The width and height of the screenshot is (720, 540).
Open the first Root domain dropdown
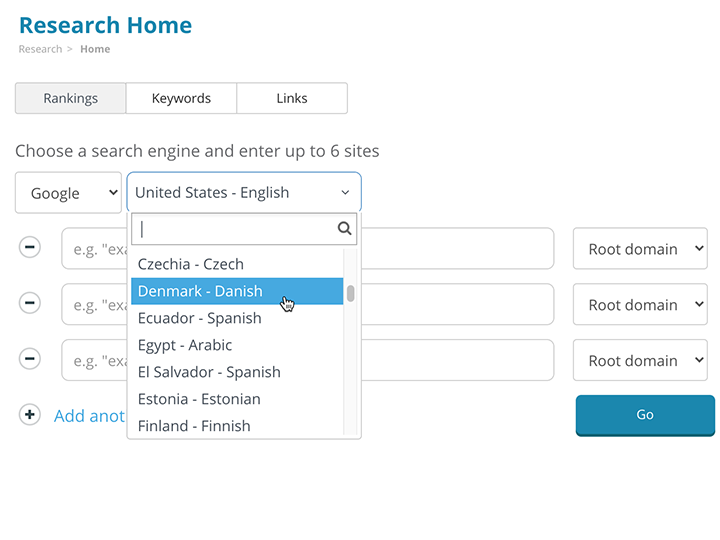pos(640,249)
